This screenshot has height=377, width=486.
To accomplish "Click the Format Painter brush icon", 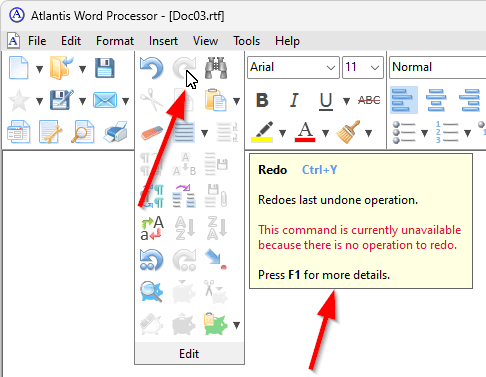I will (x=348, y=132).
